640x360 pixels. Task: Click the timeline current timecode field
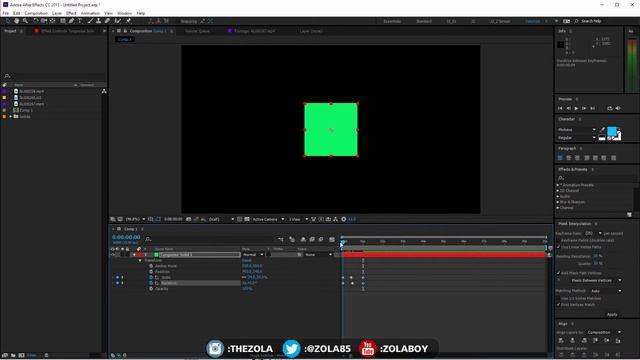click(x=126, y=237)
